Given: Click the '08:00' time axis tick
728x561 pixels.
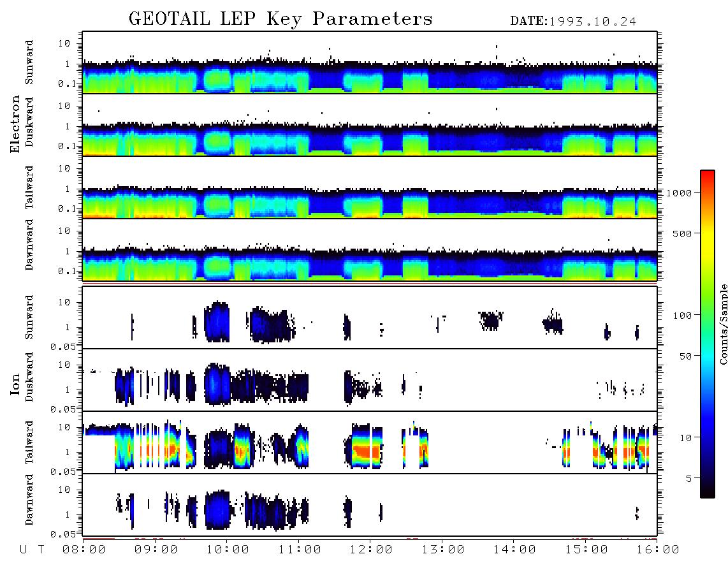Looking at the screenshot, I should [x=85, y=550].
